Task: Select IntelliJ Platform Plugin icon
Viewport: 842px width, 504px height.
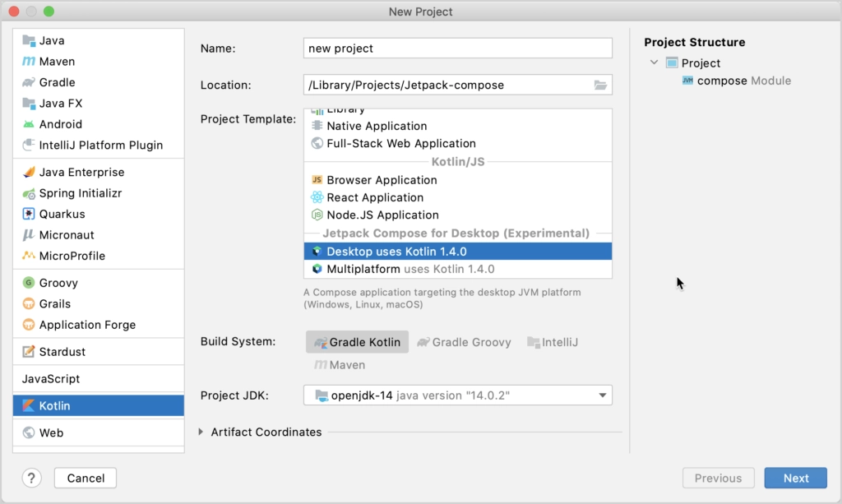Action: pos(29,145)
